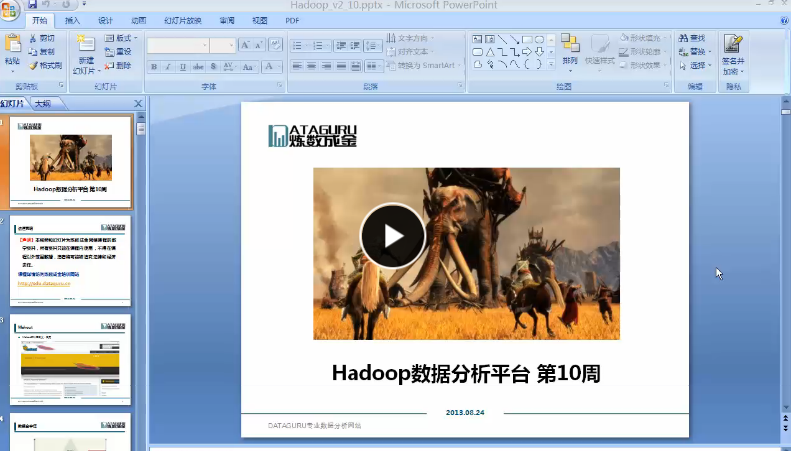Viewport: 791px width, 474px height.
Task: Copy selection using the 复制 button
Action: pyautogui.click(x=42, y=52)
